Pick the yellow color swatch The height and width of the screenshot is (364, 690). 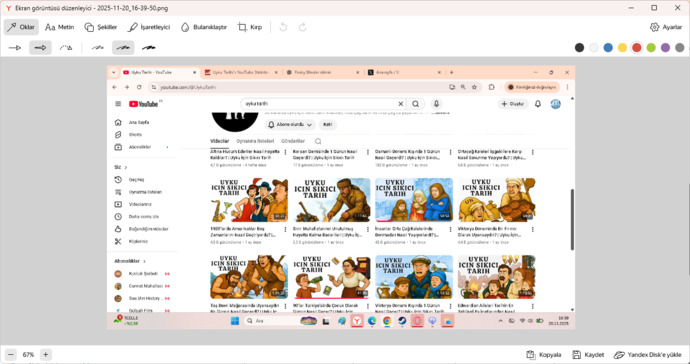coord(622,48)
